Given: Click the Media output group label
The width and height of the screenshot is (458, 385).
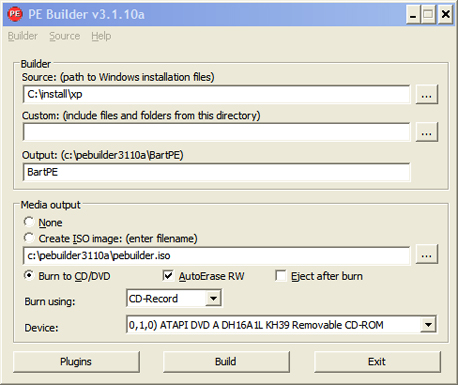Looking at the screenshot, I should (x=51, y=205).
